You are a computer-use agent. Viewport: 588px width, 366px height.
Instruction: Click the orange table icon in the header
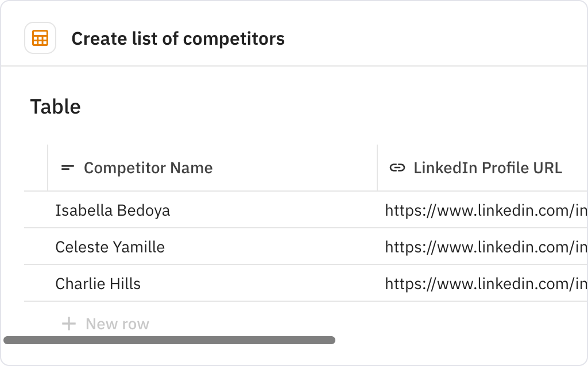click(40, 38)
